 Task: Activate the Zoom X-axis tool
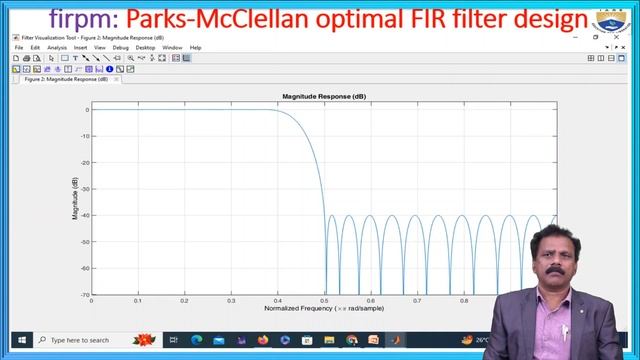tap(141, 58)
